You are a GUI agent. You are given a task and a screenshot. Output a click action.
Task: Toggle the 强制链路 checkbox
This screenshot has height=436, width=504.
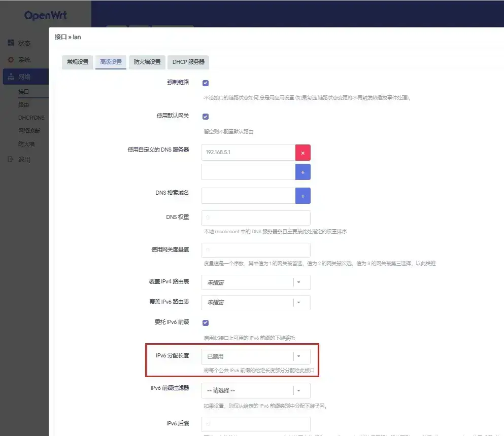(x=206, y=83)
